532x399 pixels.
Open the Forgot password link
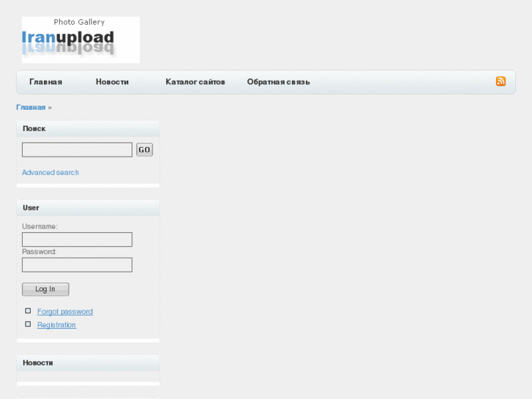65,311
